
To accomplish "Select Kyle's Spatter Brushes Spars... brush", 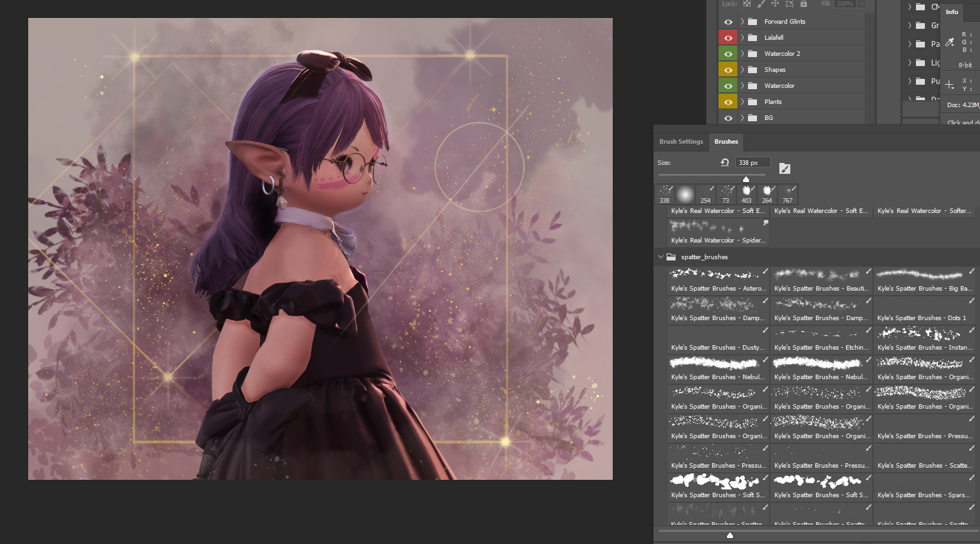I will [924, 487].
